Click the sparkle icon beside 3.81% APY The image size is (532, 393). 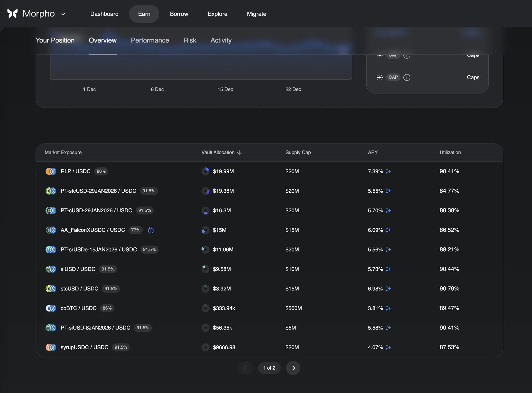coord(388,308)
